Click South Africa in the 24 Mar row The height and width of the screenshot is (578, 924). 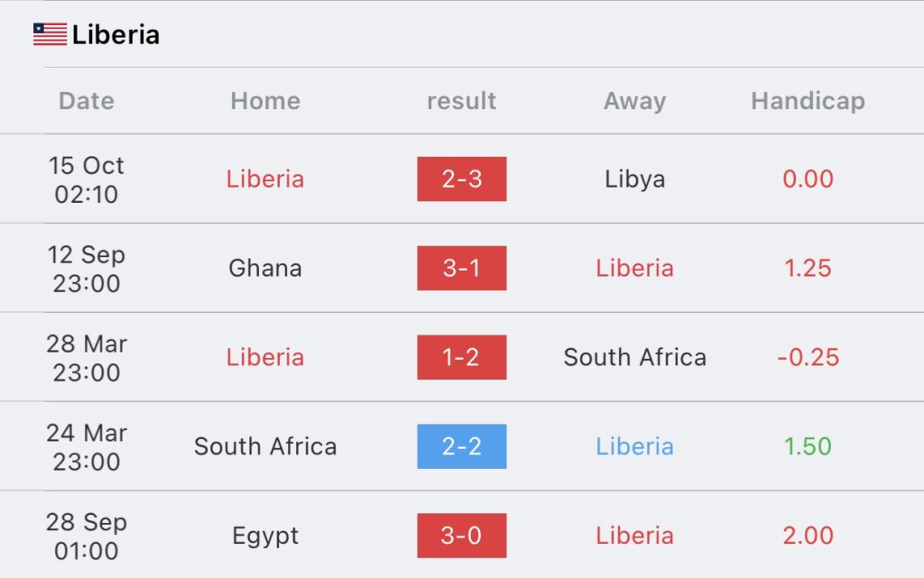[x=265, y=446]
